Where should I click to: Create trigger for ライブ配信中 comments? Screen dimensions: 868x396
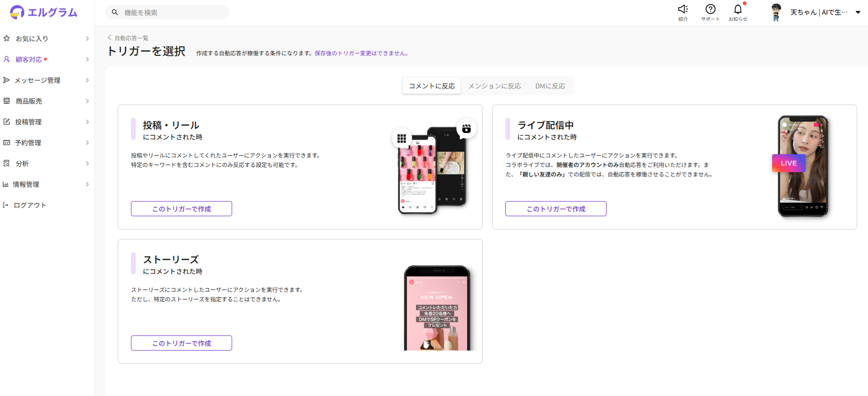tap(556, 209)
